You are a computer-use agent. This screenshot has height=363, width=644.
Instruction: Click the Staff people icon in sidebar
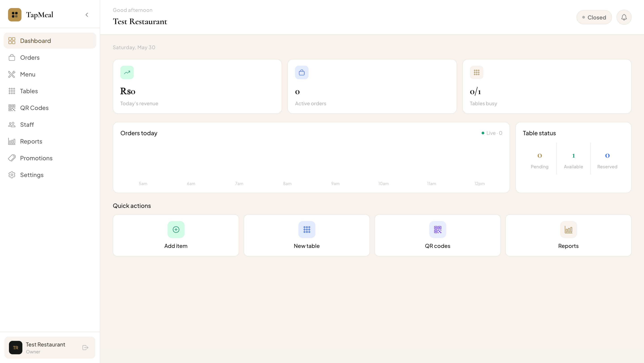[12, 125]
